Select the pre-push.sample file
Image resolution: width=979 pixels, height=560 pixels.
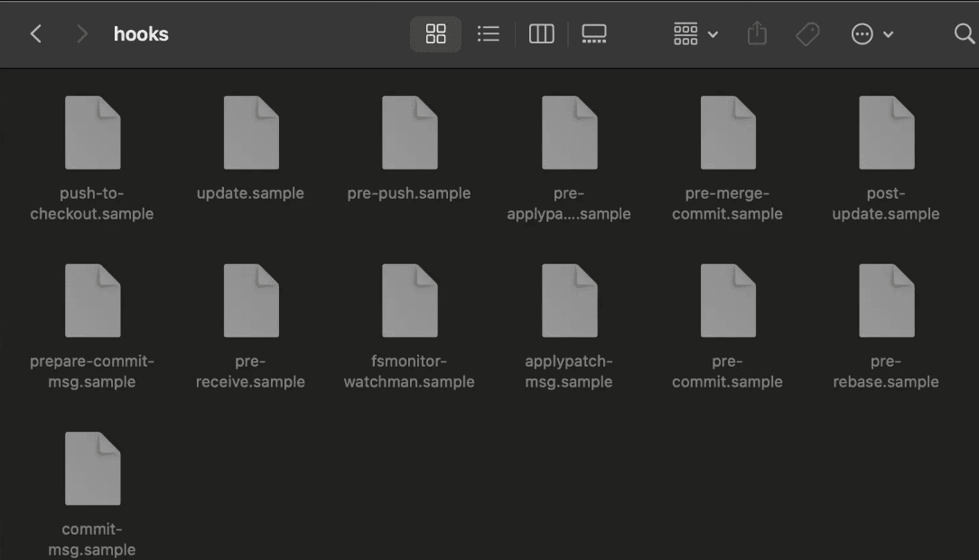click(409, 134)
